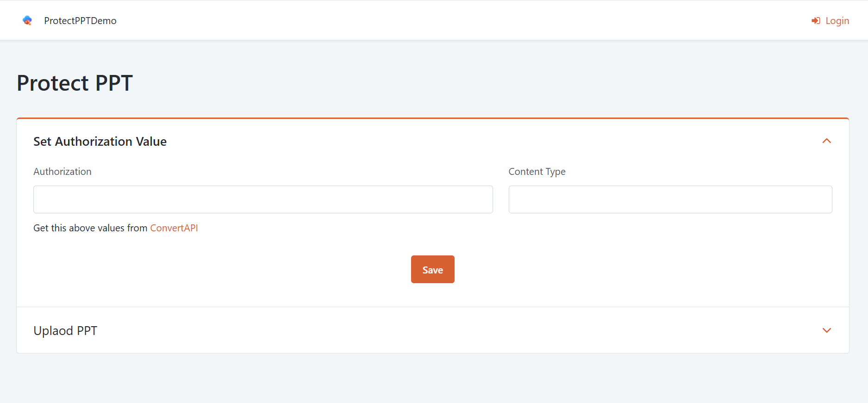Open the Login page
This screenshot has height=403, width=868.
[x=837, y=20]
